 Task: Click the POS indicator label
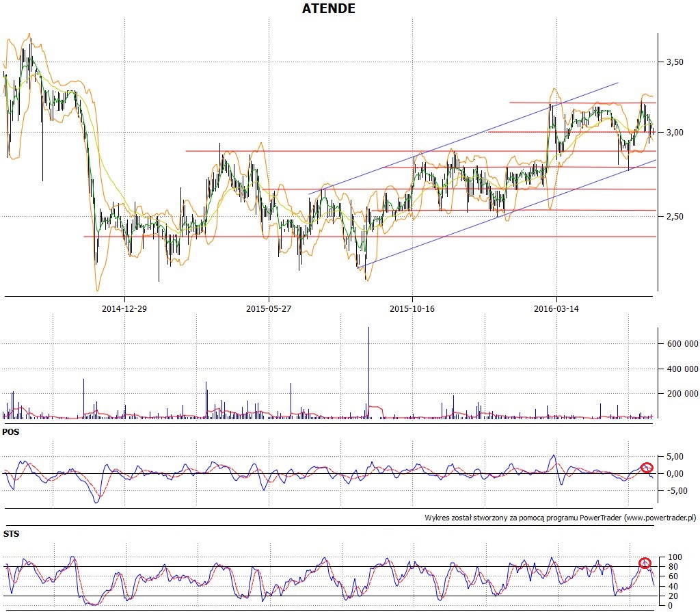[x=11, y=432]
